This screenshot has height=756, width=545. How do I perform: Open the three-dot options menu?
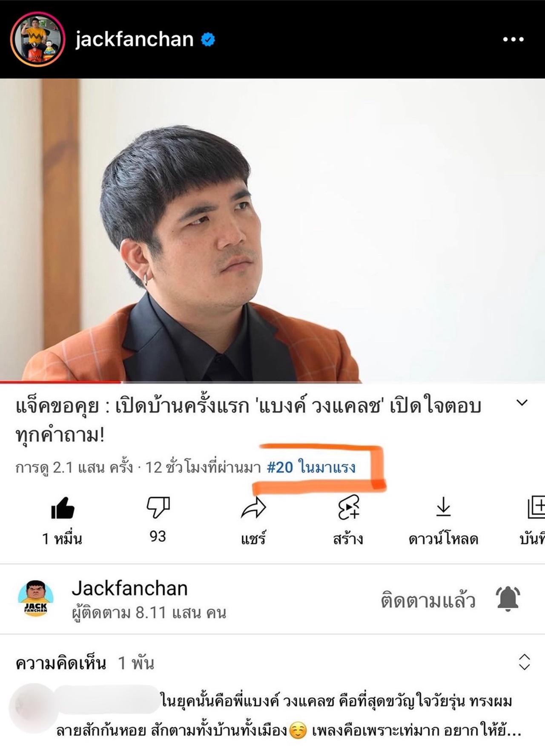pyautogui.click(x=513, y=39)
